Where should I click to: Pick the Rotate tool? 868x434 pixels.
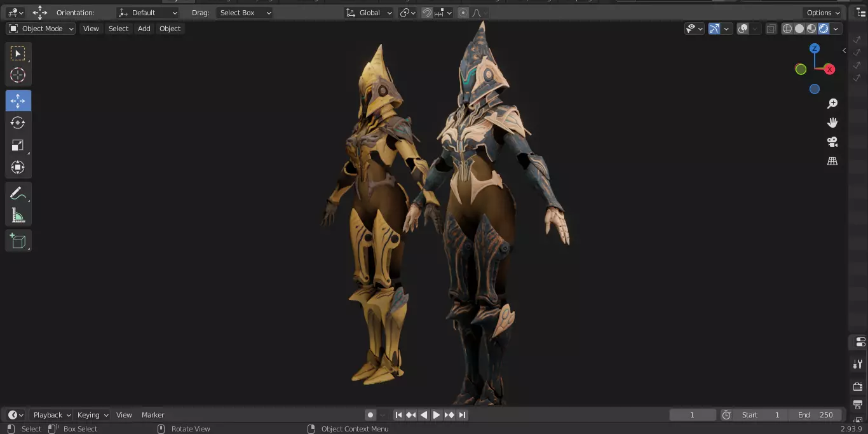[x=18, y=123]
